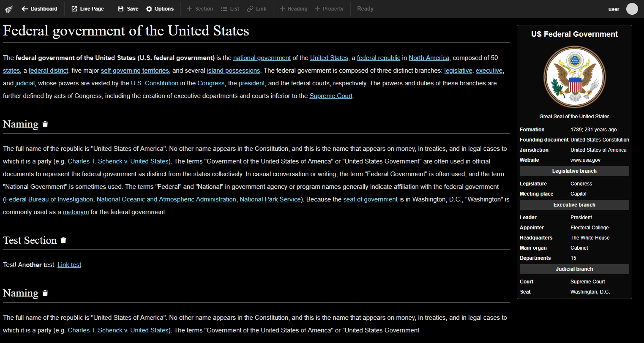This screenshot has width=644, height=343.
Task: Click the Great Seal image
Action: point(574,76)
